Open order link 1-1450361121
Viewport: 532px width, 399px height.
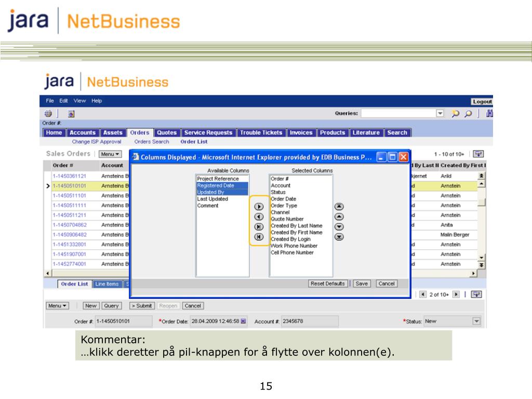70,176
